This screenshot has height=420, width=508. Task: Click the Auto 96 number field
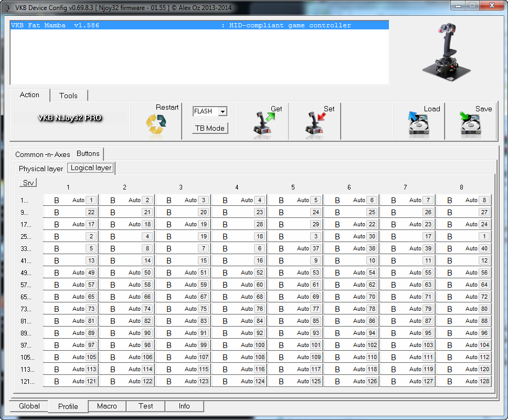coord(484,333)
